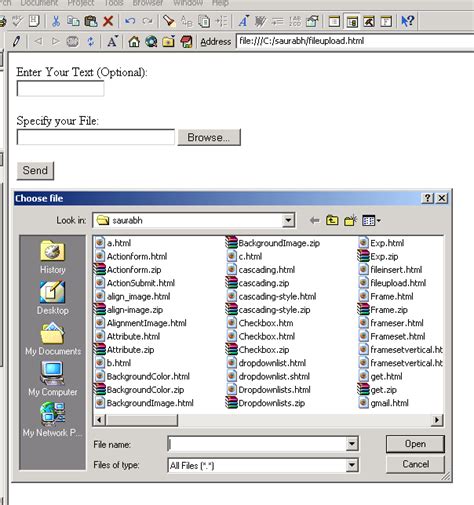Click the Paste clipboard toolbar icon
Image resolution: width=474 pixels, height=505 pixels.
pos(91,21)
